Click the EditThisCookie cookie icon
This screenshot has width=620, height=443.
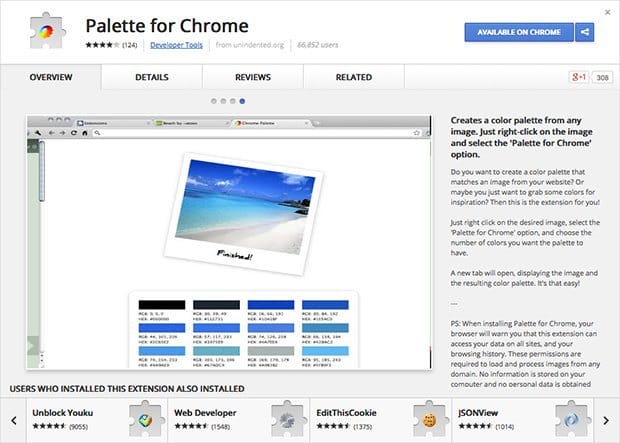[431, 419]
